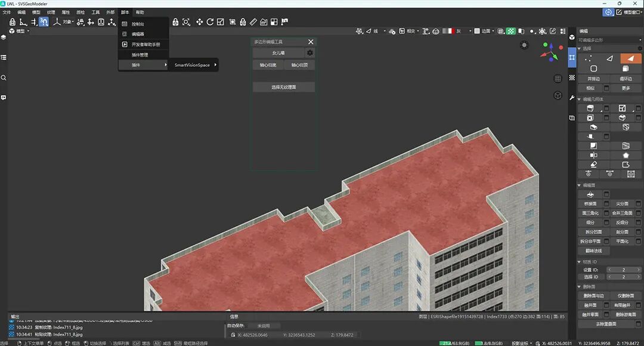
Task: Click the ruler measurement tool icon
Action: [x=253, y=22]
